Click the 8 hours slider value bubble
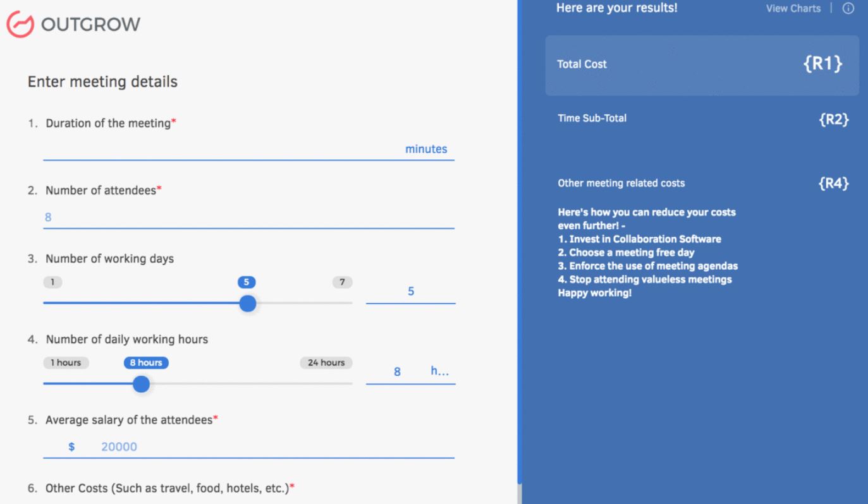Screen dimensions: 868x504 coord(146,363)
